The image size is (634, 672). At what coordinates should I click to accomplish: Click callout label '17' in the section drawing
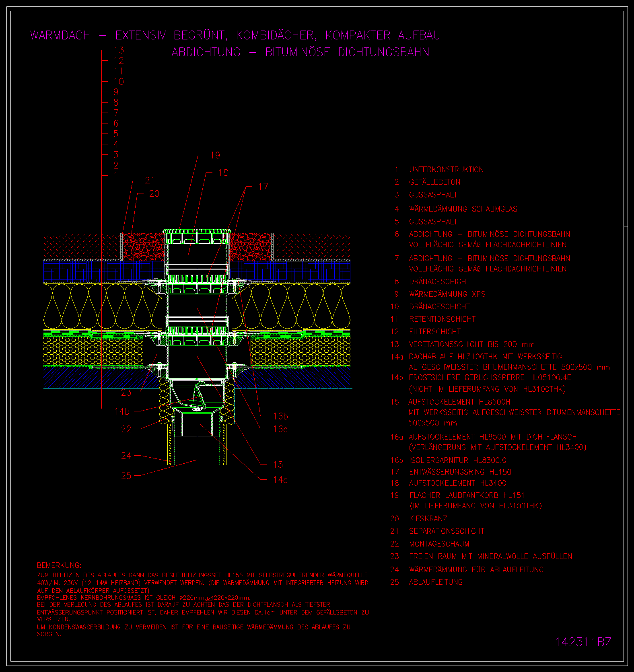pos(263,187)
